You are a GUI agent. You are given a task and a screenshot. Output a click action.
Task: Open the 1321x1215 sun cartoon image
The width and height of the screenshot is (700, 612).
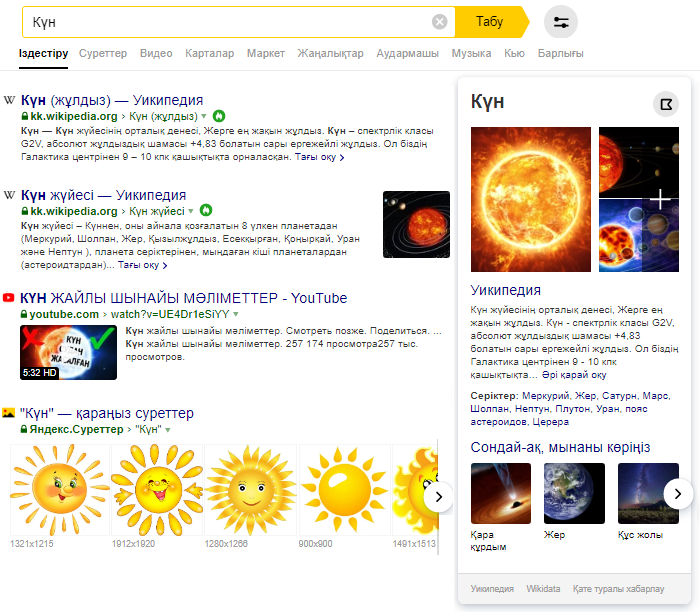59,490
